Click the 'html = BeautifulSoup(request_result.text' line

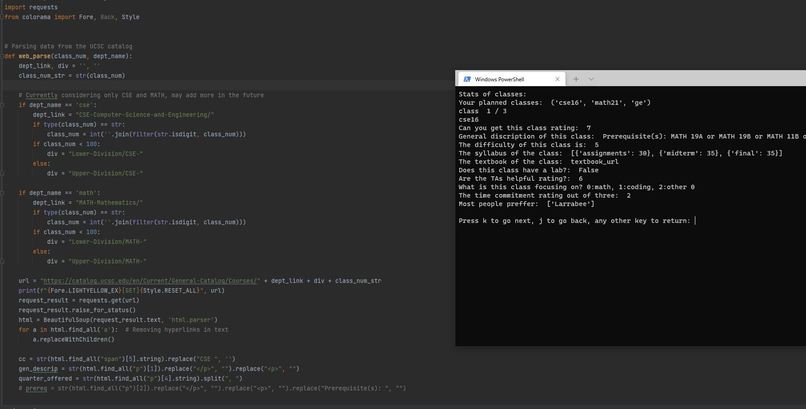tap(118, 320)
